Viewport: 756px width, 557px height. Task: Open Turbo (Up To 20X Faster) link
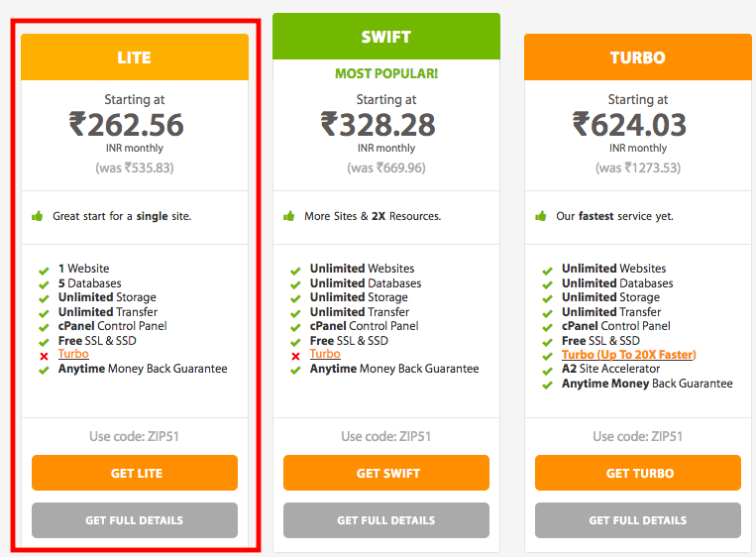(629, 355)
